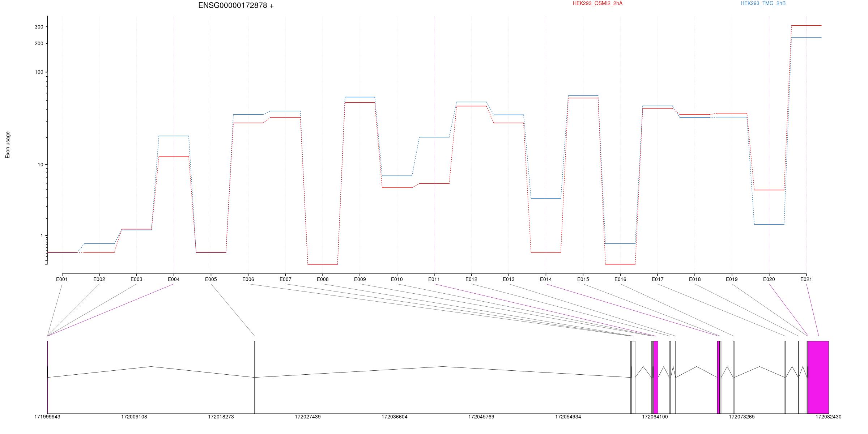Screen dimensions: 868x434
Task: Click exon label E021
Action: pos(806,279)
